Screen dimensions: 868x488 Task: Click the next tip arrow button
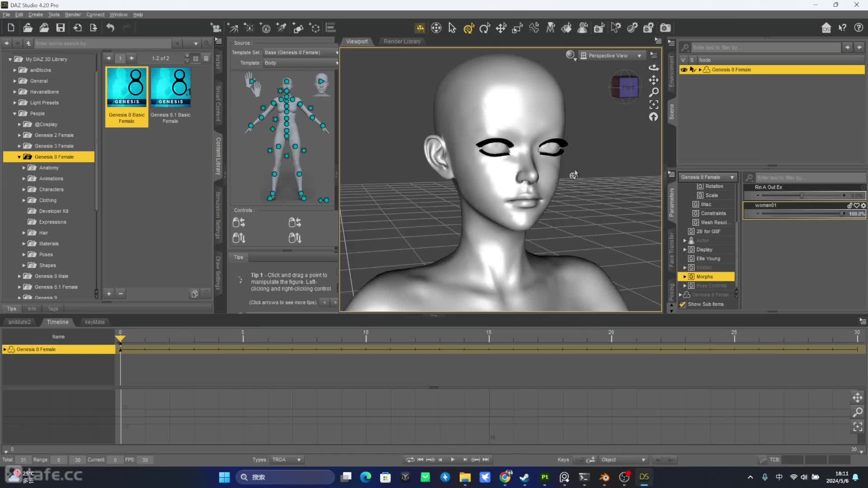[x=335, y=303]
